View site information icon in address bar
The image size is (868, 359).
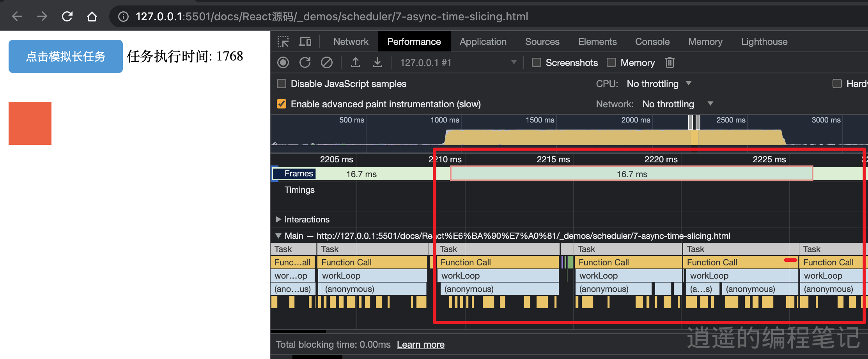click(123, 16)
